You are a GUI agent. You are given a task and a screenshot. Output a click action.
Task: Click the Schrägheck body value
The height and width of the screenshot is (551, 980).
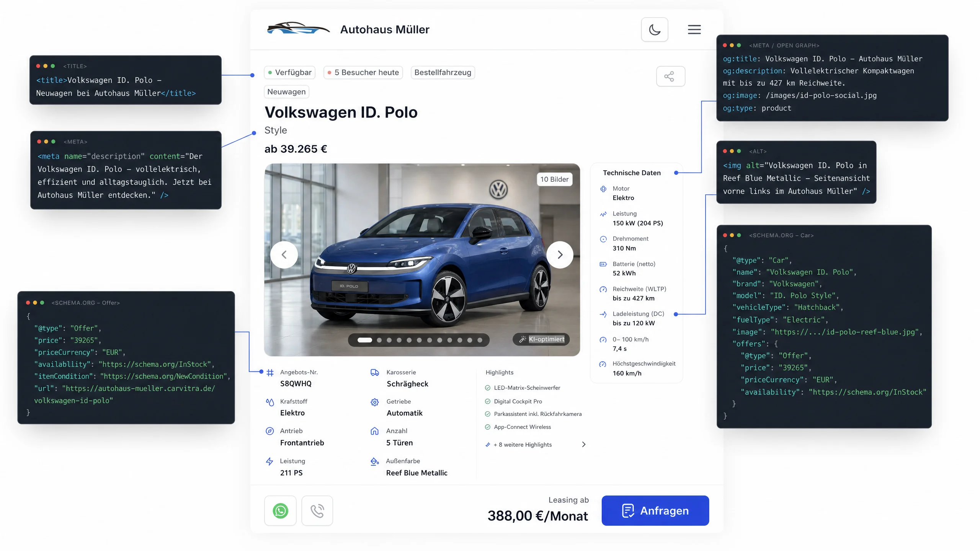pyautogui.click(x=407, y=384)
